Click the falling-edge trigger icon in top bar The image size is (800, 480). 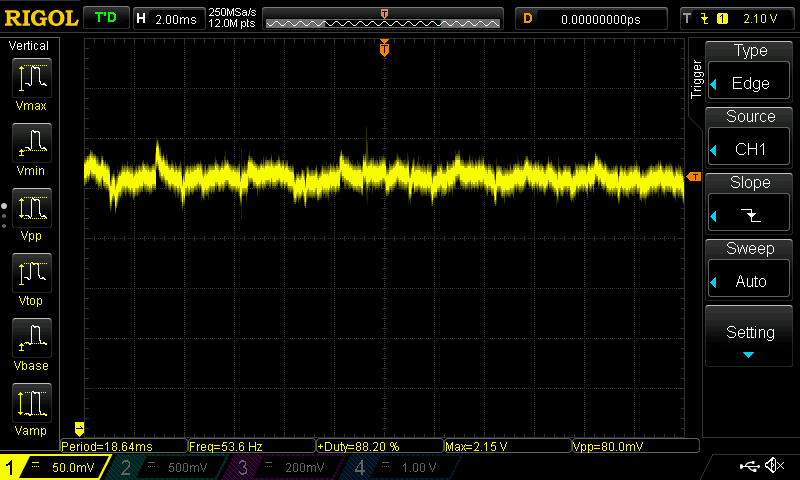[x=705, y=19]
